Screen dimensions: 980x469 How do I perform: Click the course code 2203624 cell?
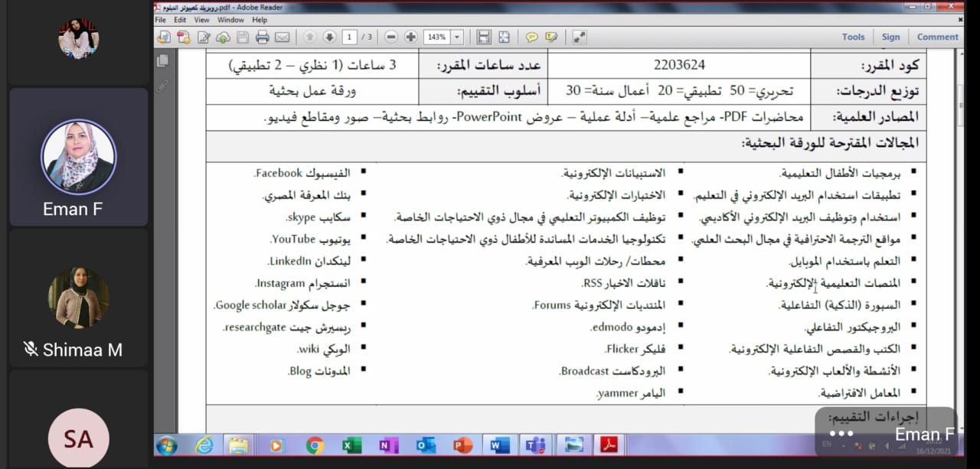pyautogui.click(x=679, y=65)
